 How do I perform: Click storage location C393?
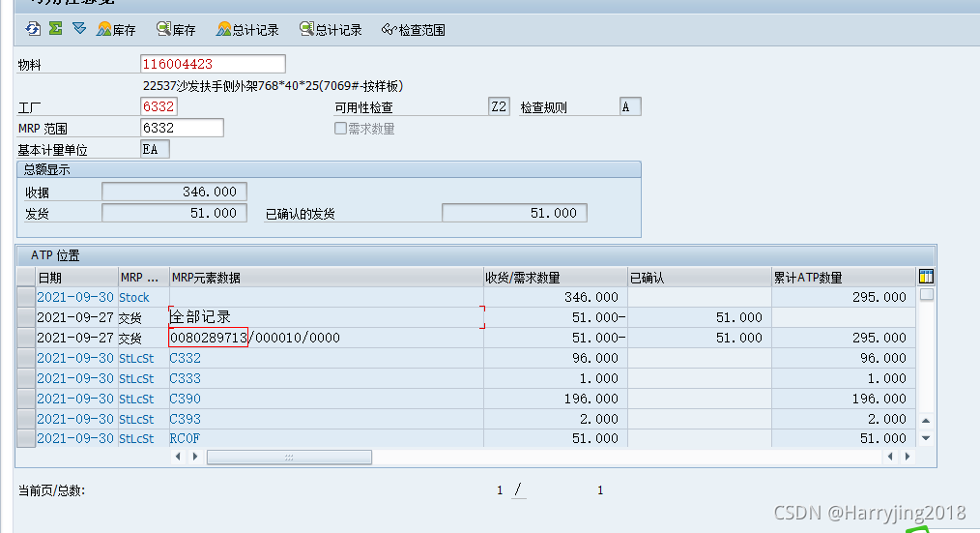coord(185,419)
